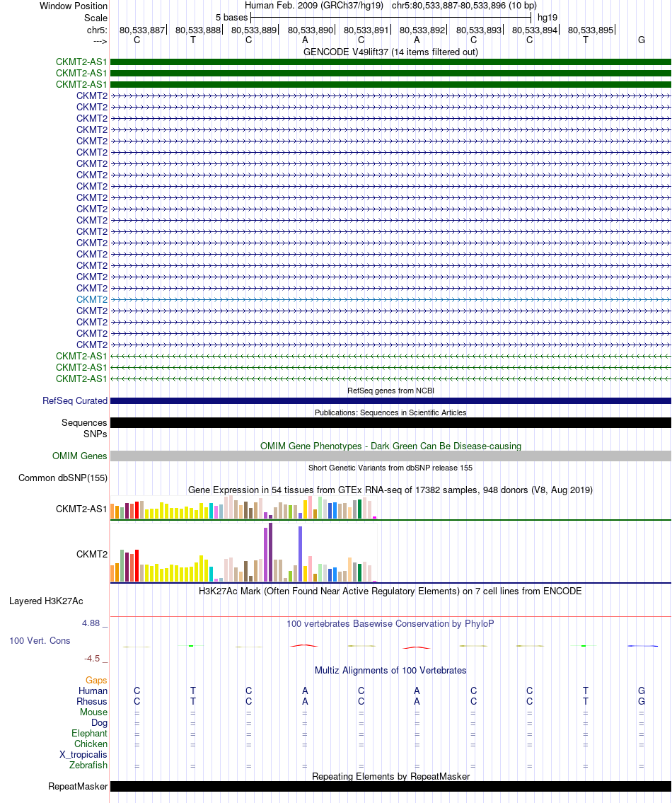Click the dark blue RefSeq Curated bar
672x803 pixels.
(x=390, y=401)
